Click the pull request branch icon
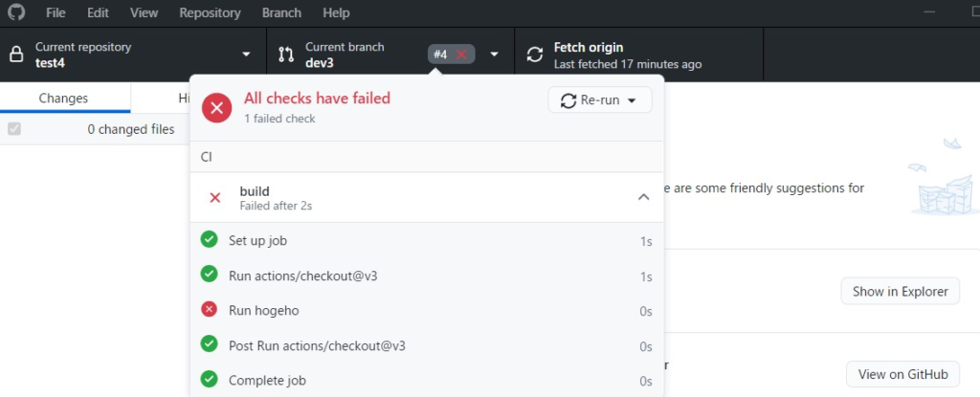The width and height of the screenshot is (980, 397). click(x=286, y=55)
